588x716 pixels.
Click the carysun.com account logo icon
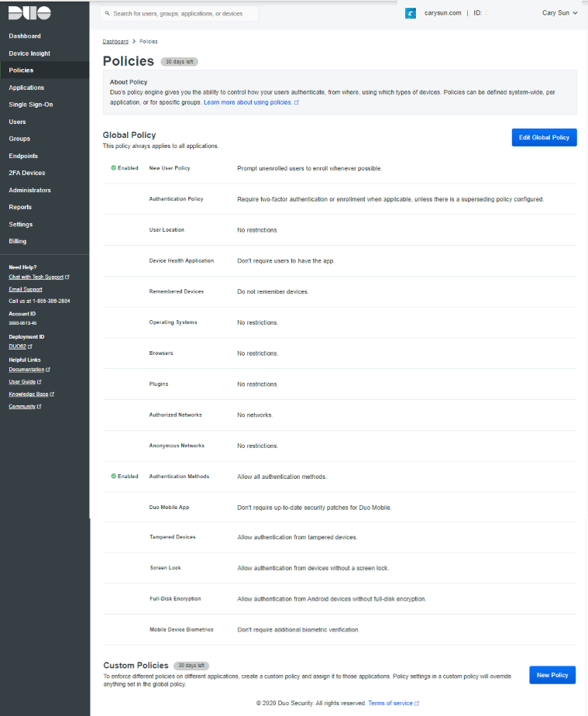[x=411, y=13]
